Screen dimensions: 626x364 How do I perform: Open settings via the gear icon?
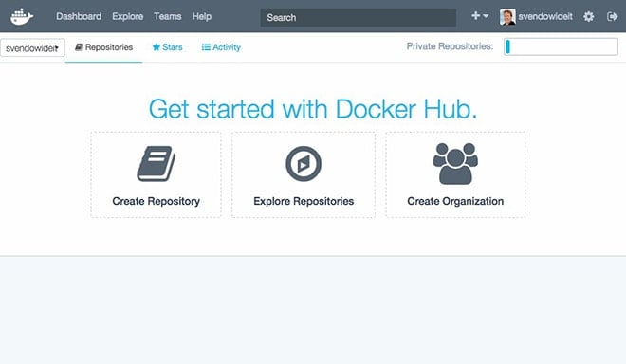pos(588,16)
